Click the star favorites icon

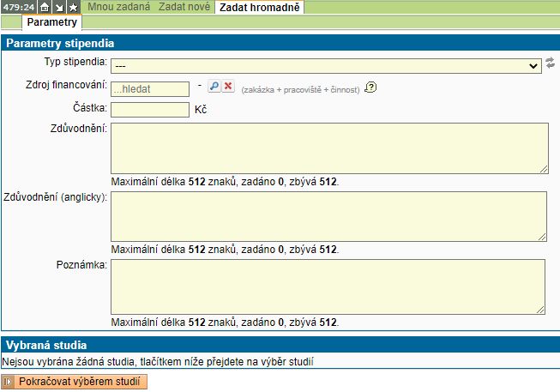click(x=73, y=7)
